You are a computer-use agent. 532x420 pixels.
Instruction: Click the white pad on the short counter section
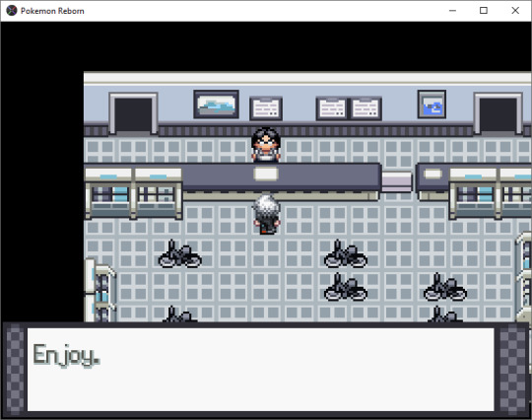pyautogui.click(x=432, y=175)
